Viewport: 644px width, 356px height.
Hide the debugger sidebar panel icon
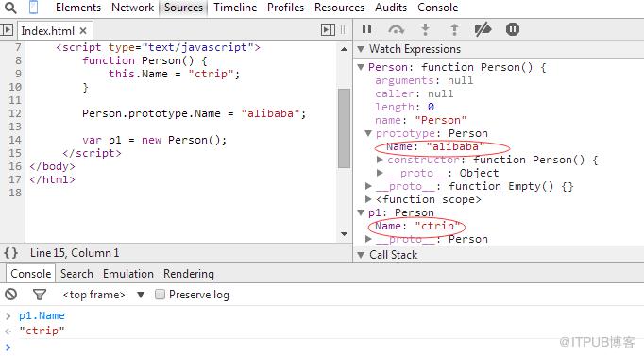click(328, 29)
